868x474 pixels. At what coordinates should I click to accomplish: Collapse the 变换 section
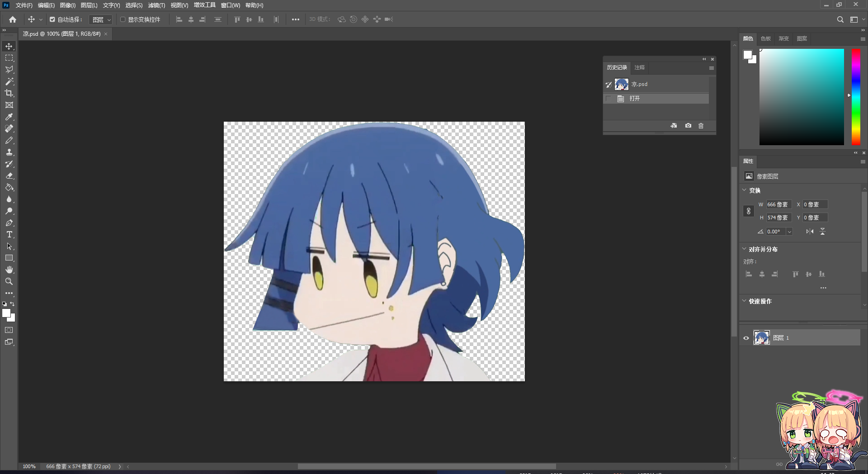744,190
